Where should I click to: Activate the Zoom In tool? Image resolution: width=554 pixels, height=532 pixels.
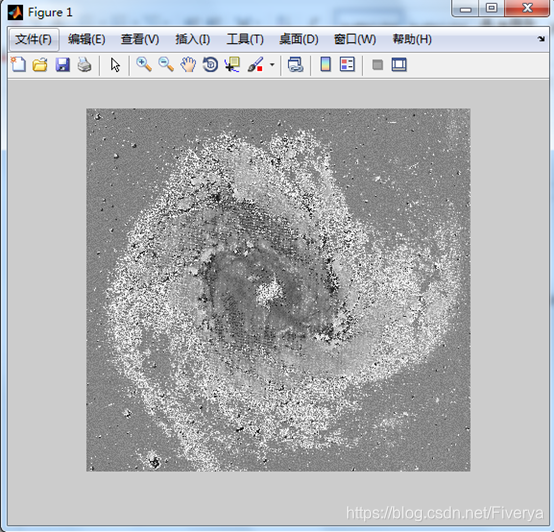144,65
